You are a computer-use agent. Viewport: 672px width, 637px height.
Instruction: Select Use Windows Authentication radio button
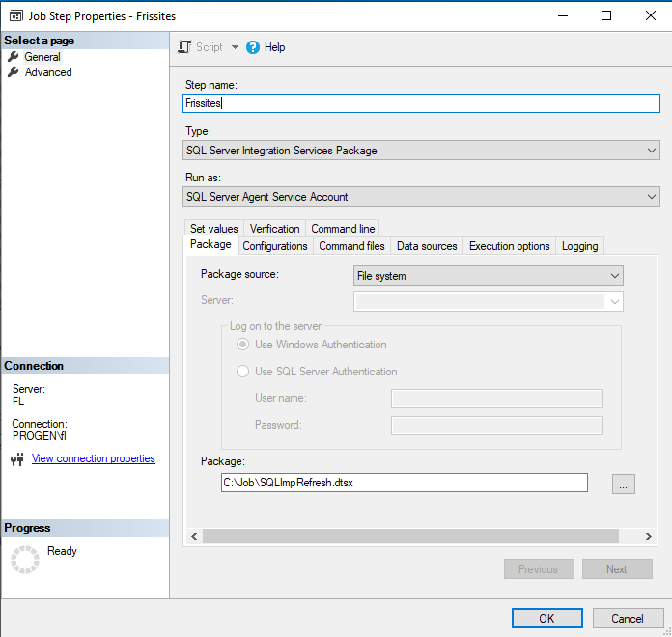click(x=243, y=345)
